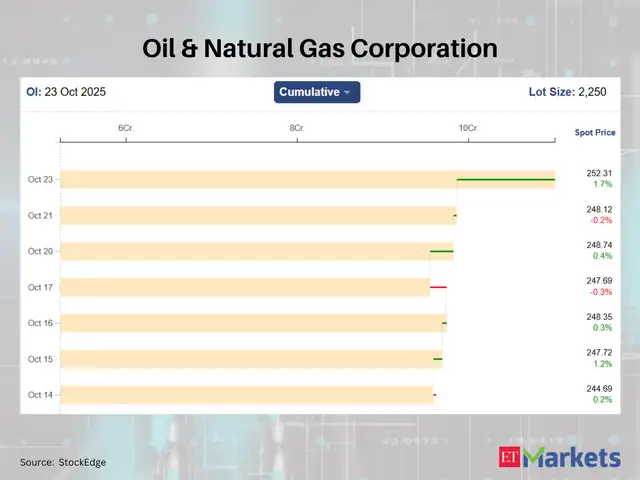This screenshot has width=640, height=480.
Task: Click the Oct 14 cumulative OI bar
Action: (x=246, y=395)
